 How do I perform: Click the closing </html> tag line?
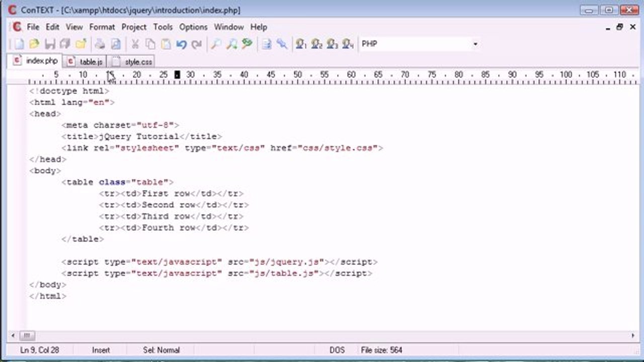48,296
